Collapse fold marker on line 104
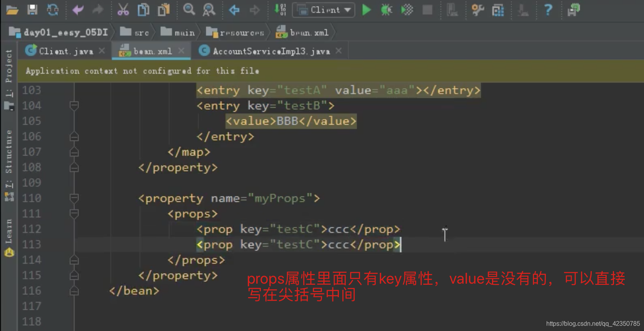 [x=74, y=105]
